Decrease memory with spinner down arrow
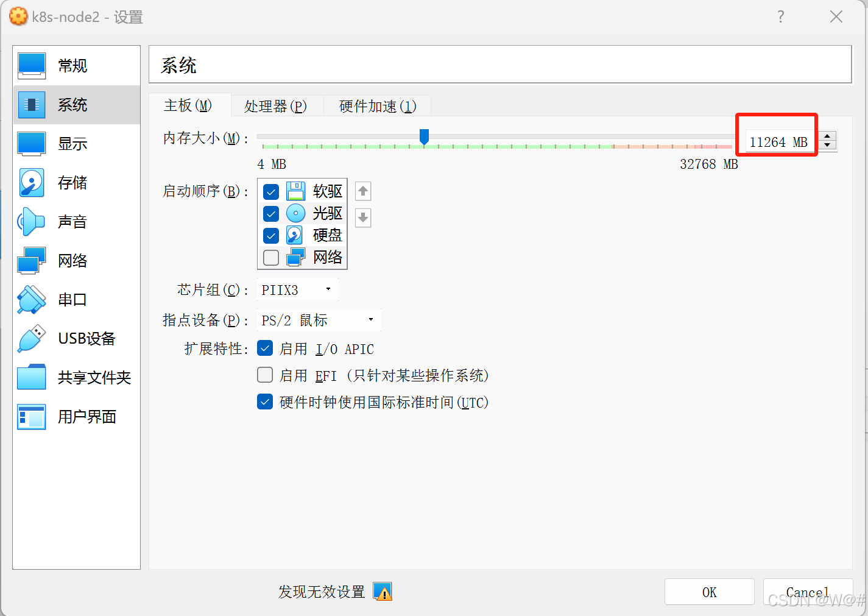The width and height of the screenshot is (868, 616). [x=827, y=146]
